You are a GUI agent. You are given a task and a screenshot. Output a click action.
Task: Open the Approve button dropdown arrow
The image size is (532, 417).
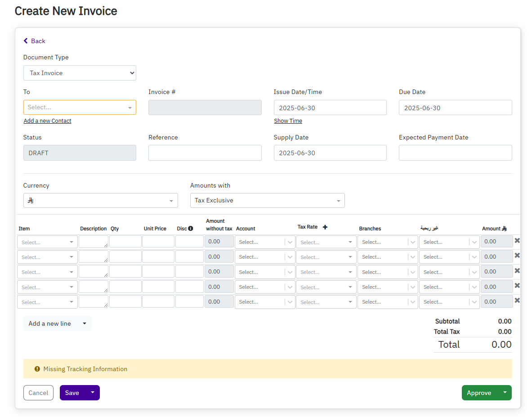(x=505, y=392)
